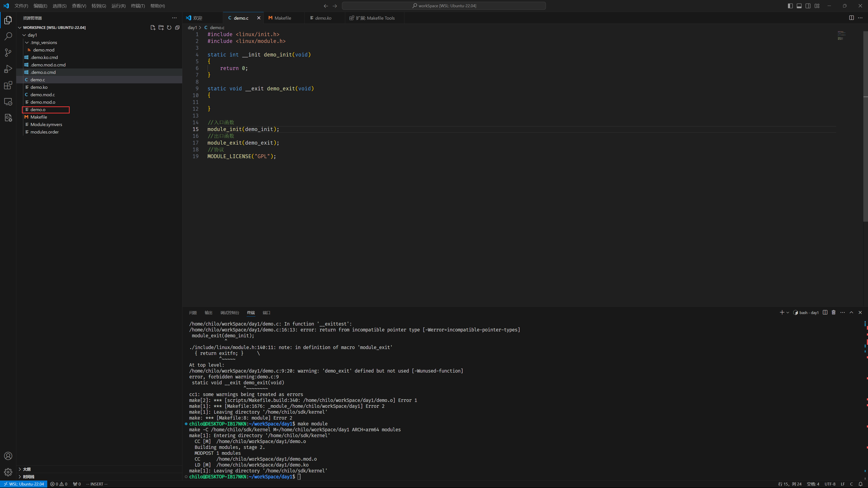Image resolution: width=868 pixels, height=488 pixels.
Task: Split the editor to the right
Action: tap(851, 18)
